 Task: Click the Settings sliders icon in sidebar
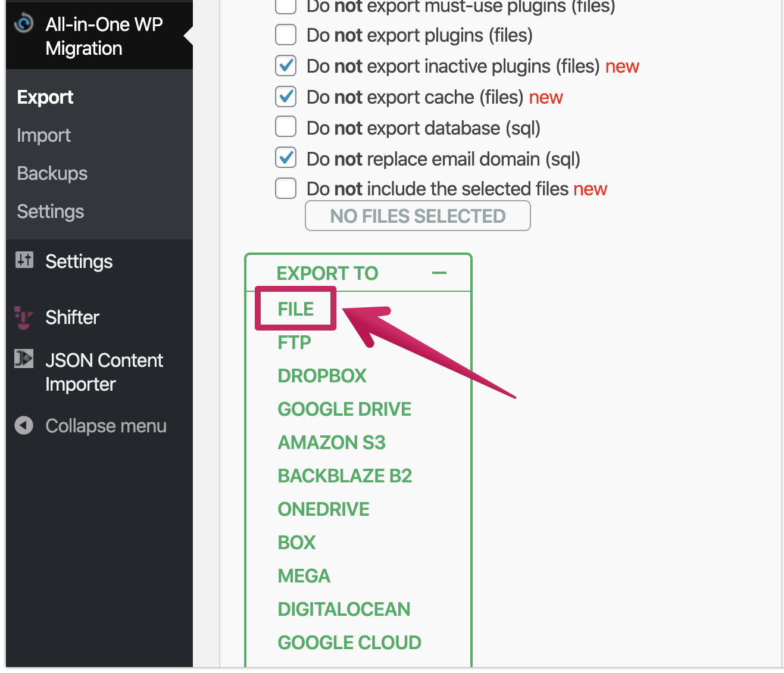pos(24,260)
